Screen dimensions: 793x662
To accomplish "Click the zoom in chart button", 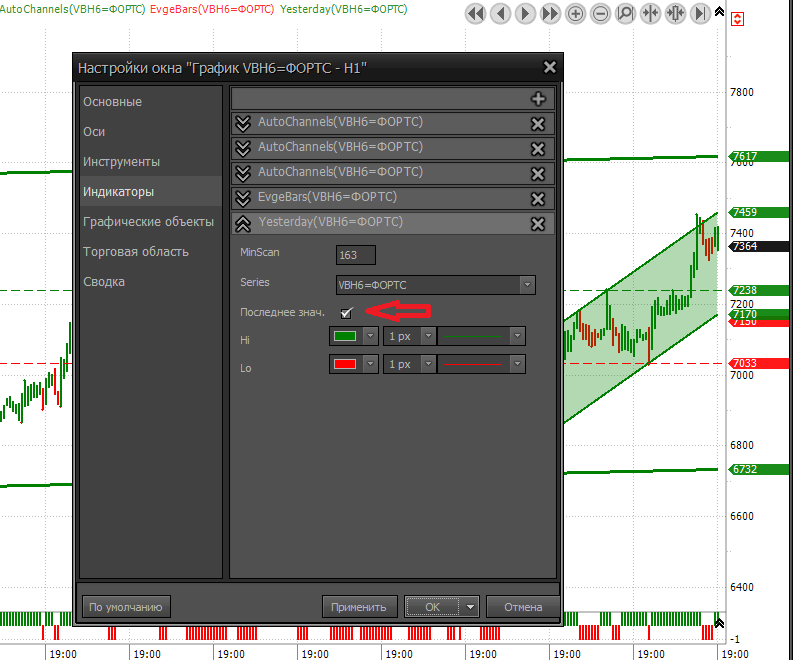I will (x=575, y=14).
